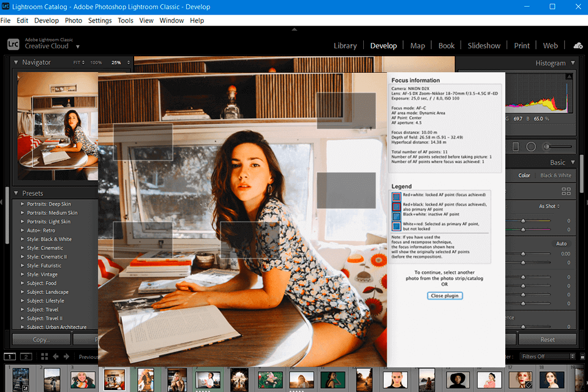Open the Tools menu
This screenshot has height=392, width=588.
pos(125,20)
